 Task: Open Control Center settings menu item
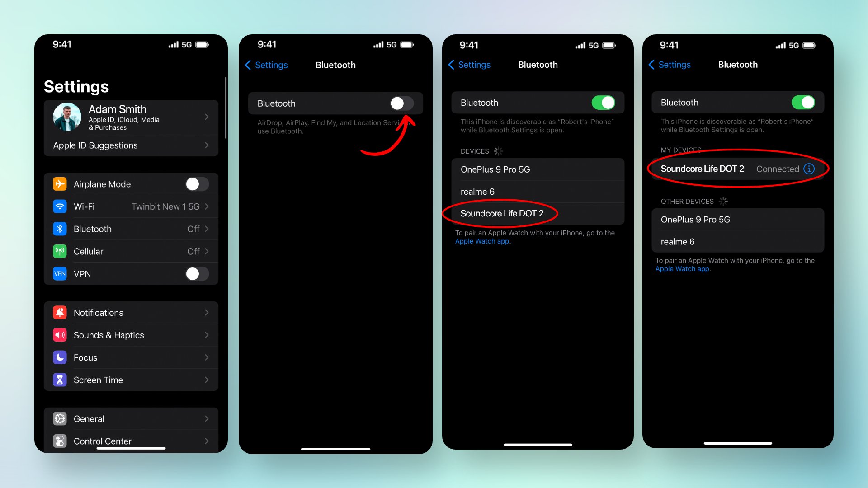[x=131, y=441]
